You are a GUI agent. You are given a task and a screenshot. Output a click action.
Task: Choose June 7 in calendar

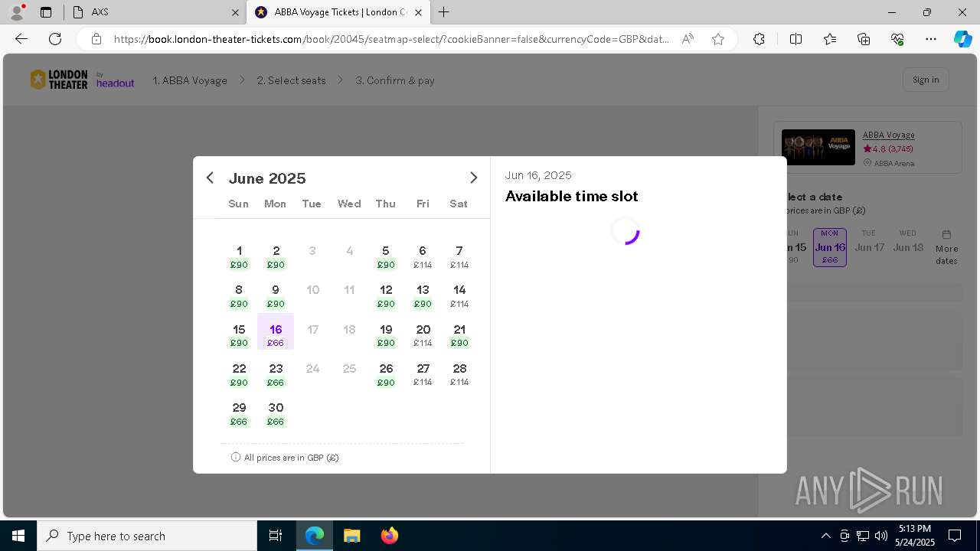(x=459, y=257)
